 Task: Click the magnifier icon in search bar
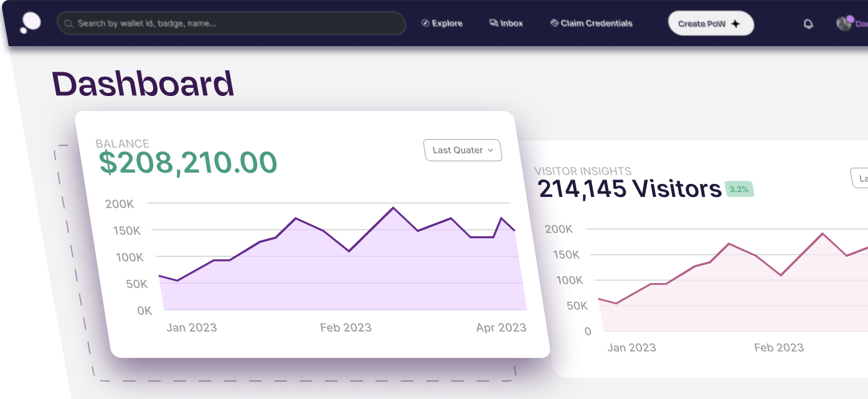click(68, 24)
